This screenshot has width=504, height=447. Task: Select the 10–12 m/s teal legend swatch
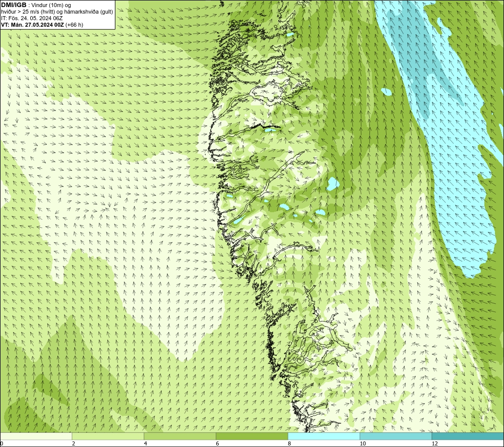click(x=396, y=436)
